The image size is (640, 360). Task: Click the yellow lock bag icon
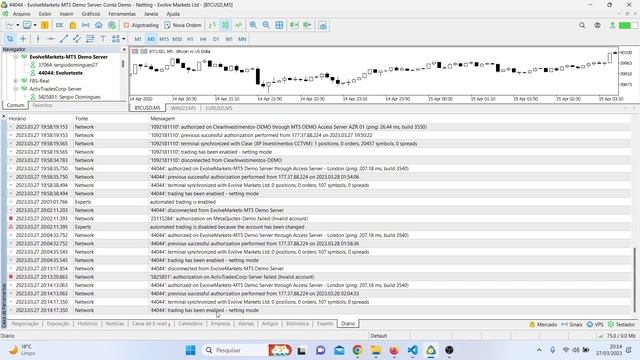pyautogui.click(x=73, y=25)
